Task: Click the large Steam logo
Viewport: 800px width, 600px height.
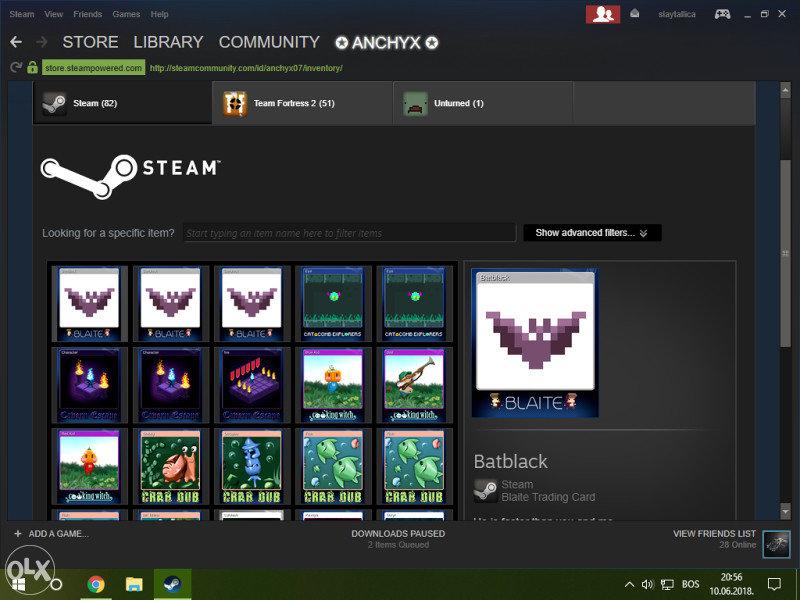Action: click(x=131, y=177)
